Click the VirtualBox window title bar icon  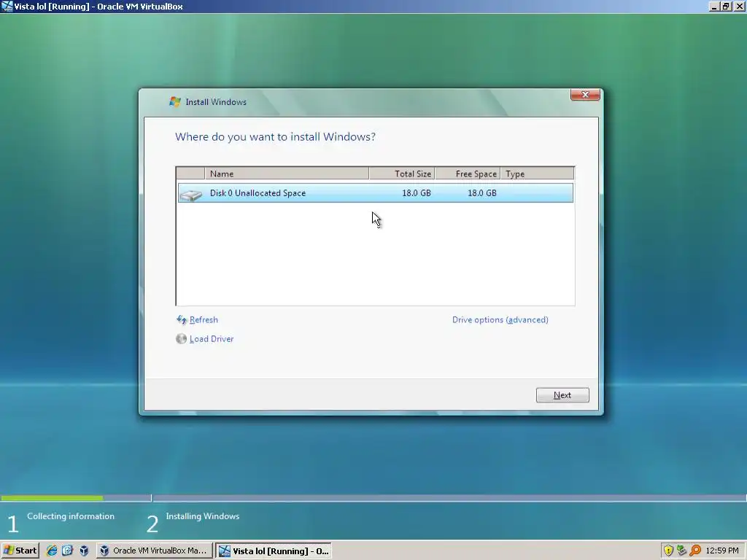pyautogui.click(x=7, y=6)
